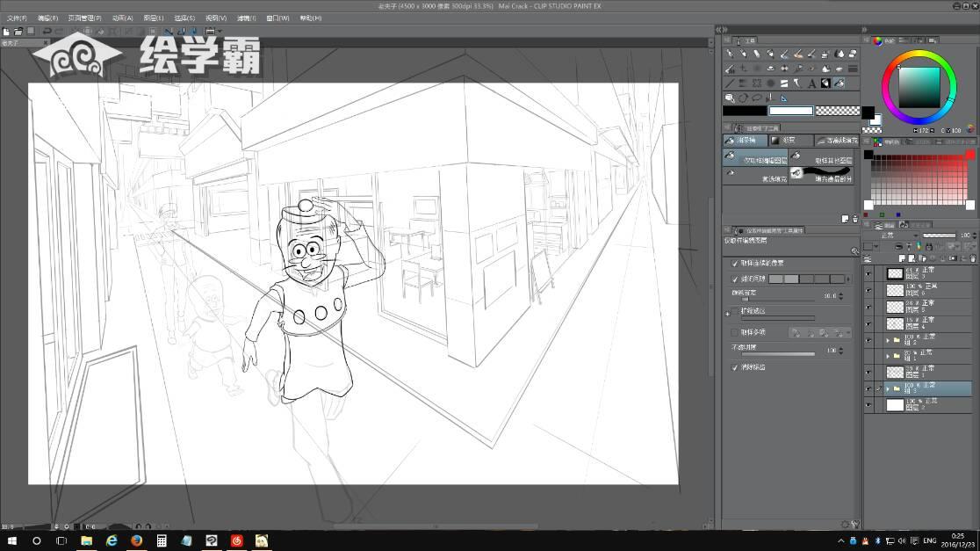This screenshot has width=980, height=551.
Task: Expand the selected 组 3 layer folder
Action: 888,388
